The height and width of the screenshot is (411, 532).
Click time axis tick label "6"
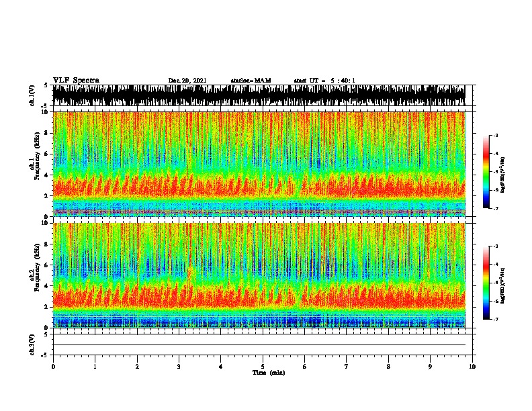305,367
